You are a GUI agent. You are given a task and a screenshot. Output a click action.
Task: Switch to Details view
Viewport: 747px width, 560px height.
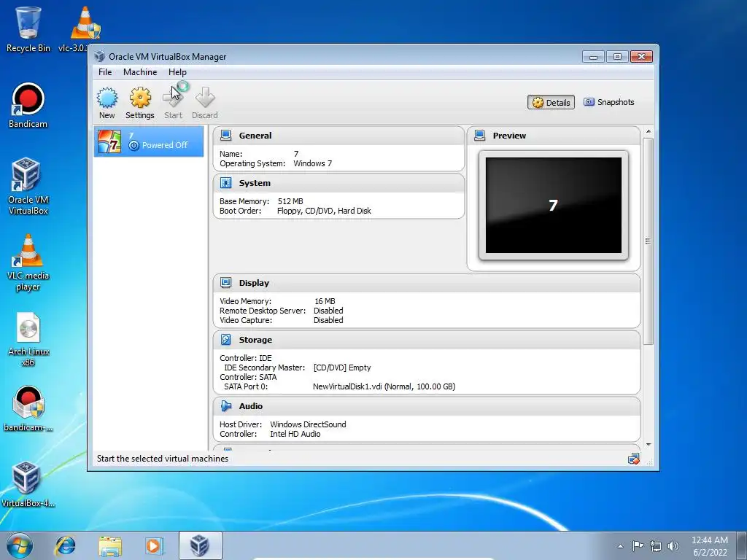click(551, 102)
